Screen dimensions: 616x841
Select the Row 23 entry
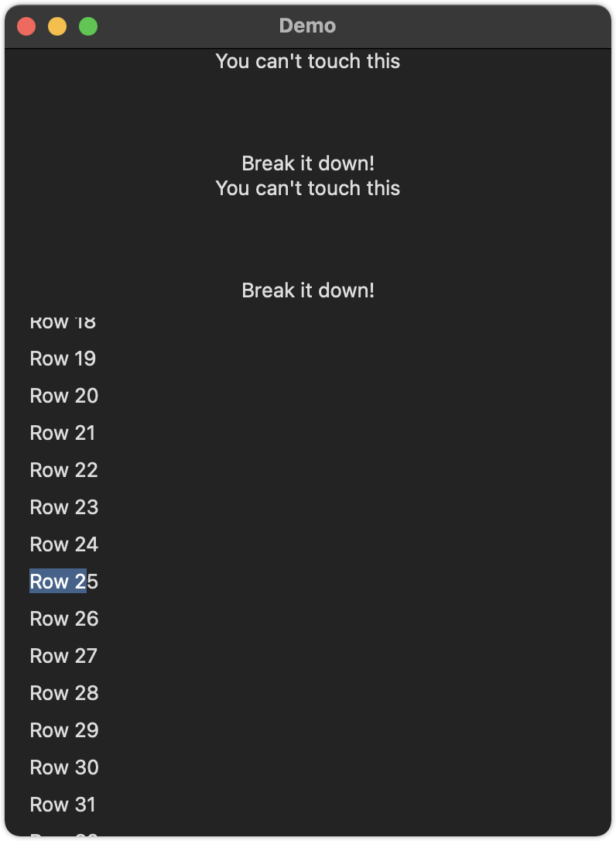point(64,507)
